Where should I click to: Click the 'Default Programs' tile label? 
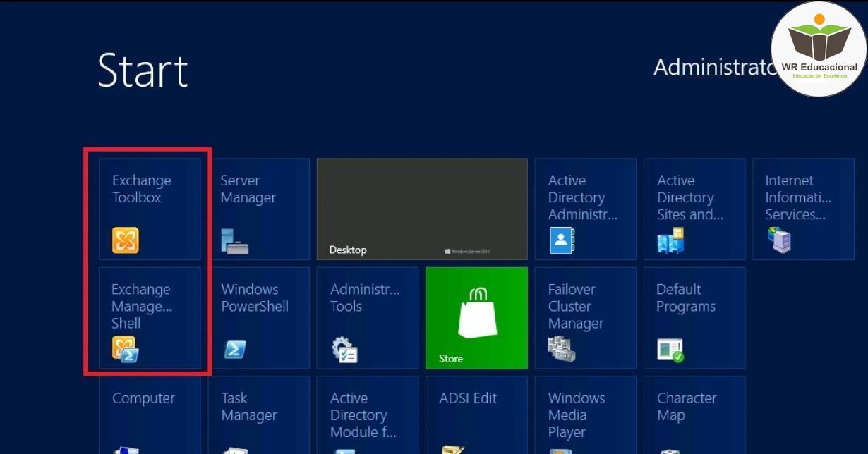click(685, 297)
